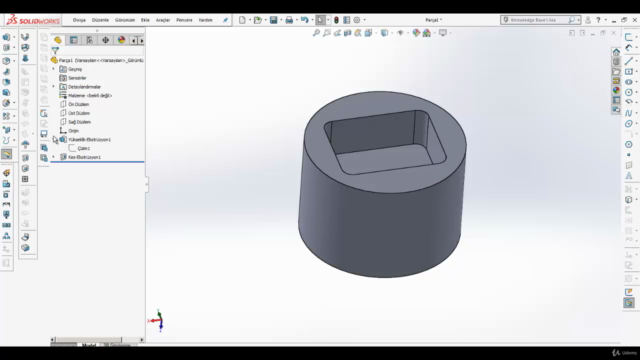Image resolution: width=640 pixels, height=360 pixels.
Task: Switch to the ConfigurationManager tab
Action: click(89, 40)
